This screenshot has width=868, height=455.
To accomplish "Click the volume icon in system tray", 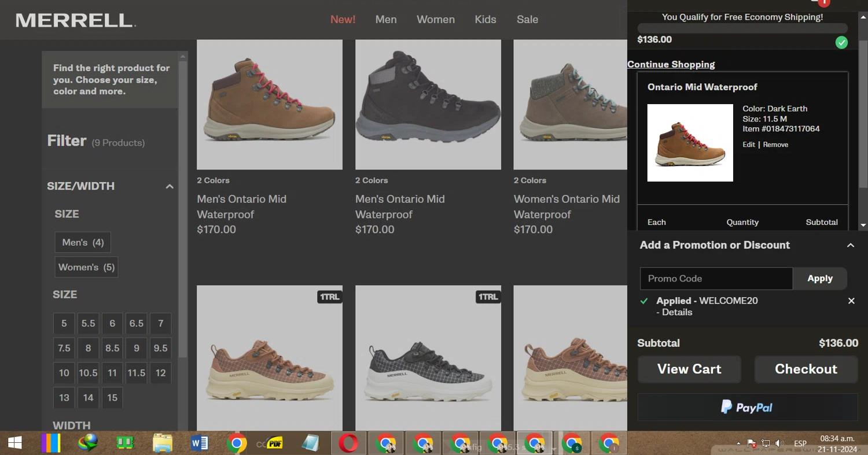I will coord(779,443).
